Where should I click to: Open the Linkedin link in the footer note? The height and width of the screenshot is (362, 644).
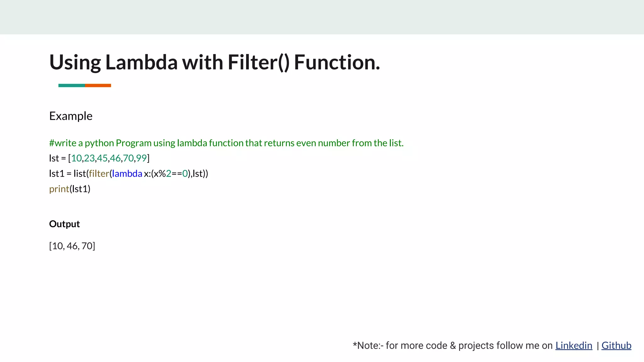(574, 345)
